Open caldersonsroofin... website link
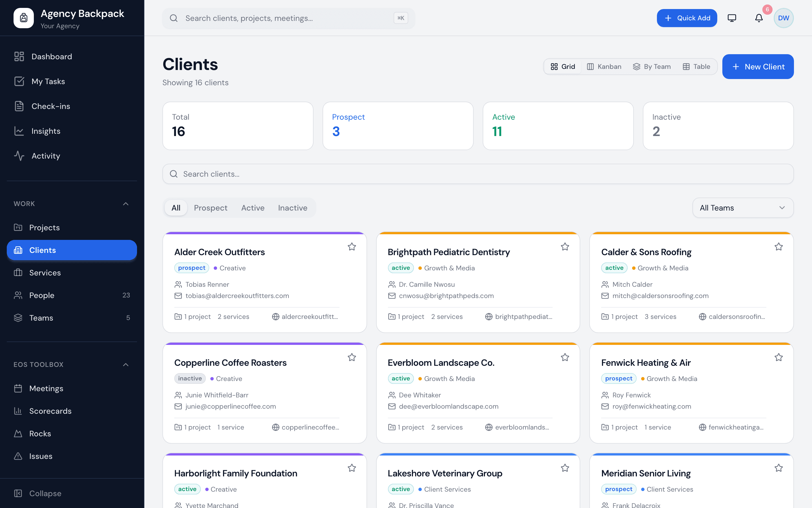 coord(737,316)
